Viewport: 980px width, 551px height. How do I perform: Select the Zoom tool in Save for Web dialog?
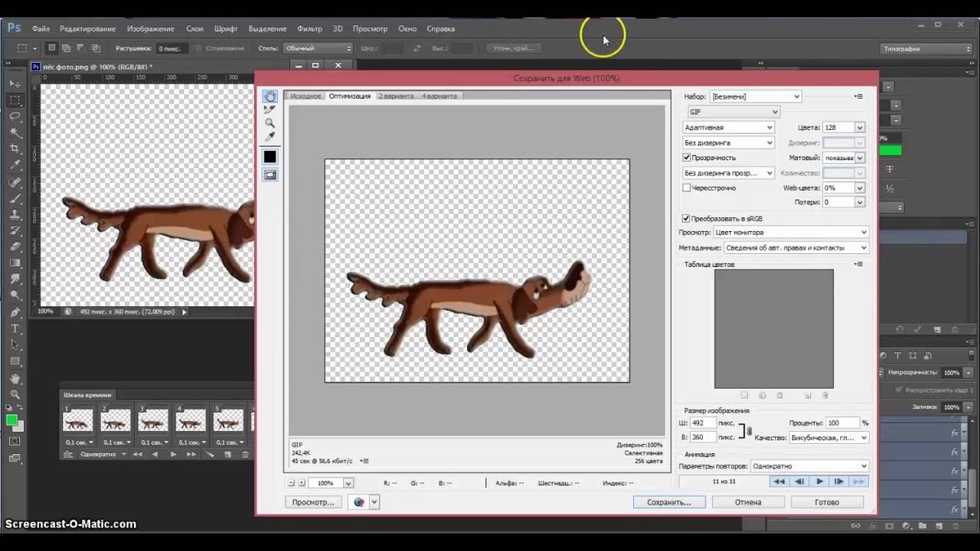[x=269, y=122]
